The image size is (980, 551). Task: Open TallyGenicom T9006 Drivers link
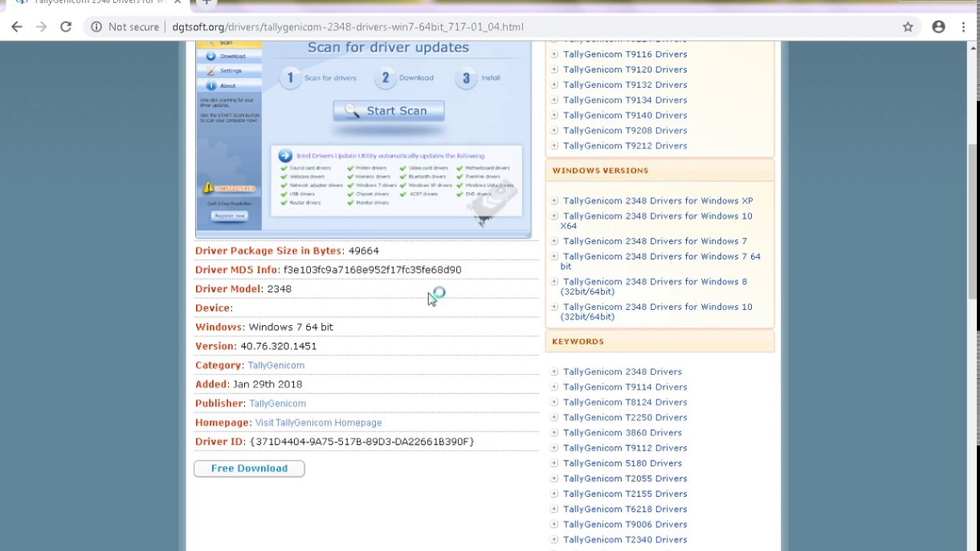(x=625, y=525)
